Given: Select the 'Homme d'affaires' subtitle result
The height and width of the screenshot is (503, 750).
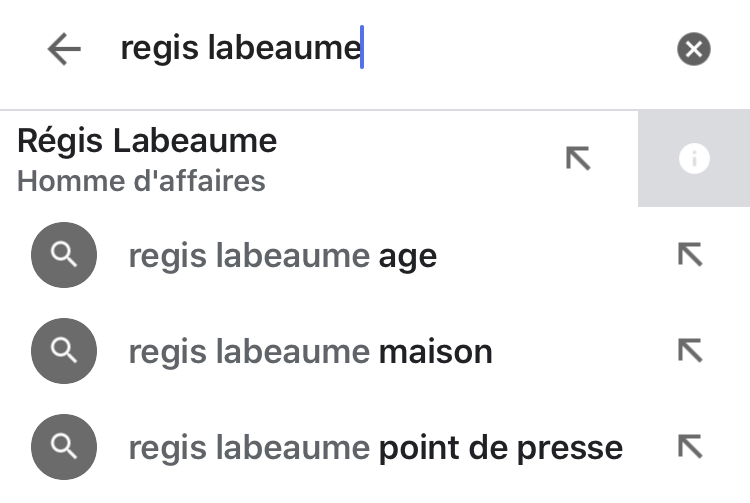Looking at the screenshot, I should pos(141,181).
